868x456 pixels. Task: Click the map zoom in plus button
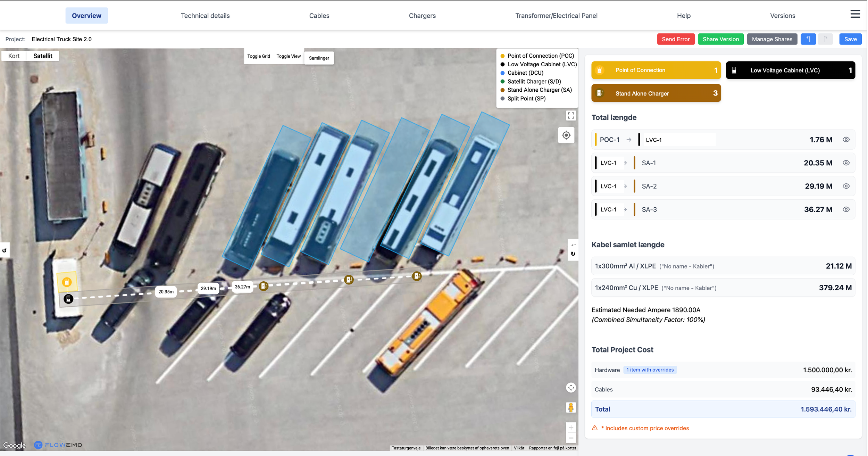click(x=571, y=428)
